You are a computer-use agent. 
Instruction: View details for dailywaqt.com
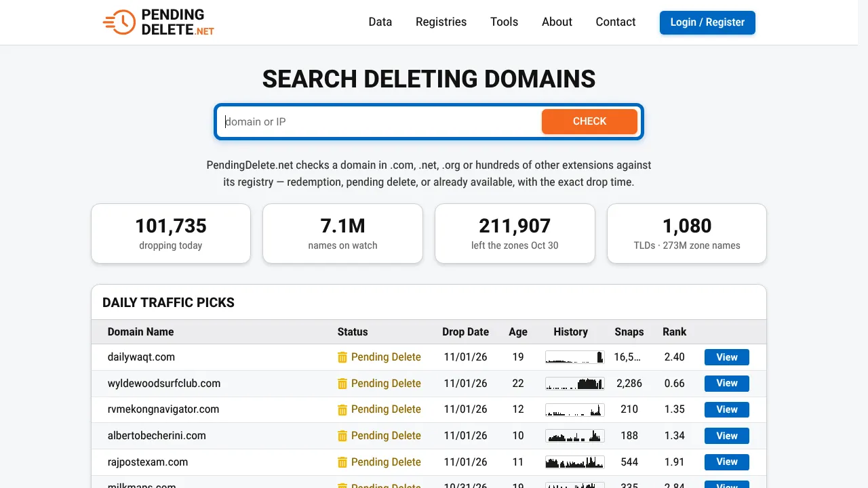pos(727,357)
